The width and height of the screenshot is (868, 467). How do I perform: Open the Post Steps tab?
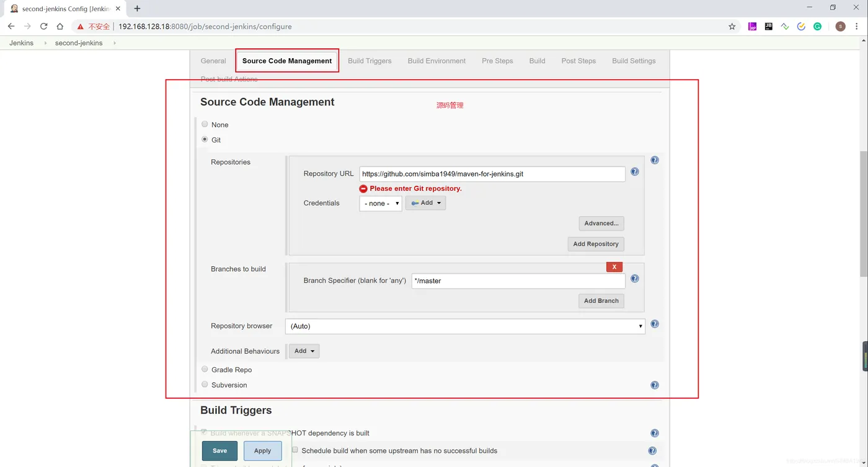[x=578, y=61]
